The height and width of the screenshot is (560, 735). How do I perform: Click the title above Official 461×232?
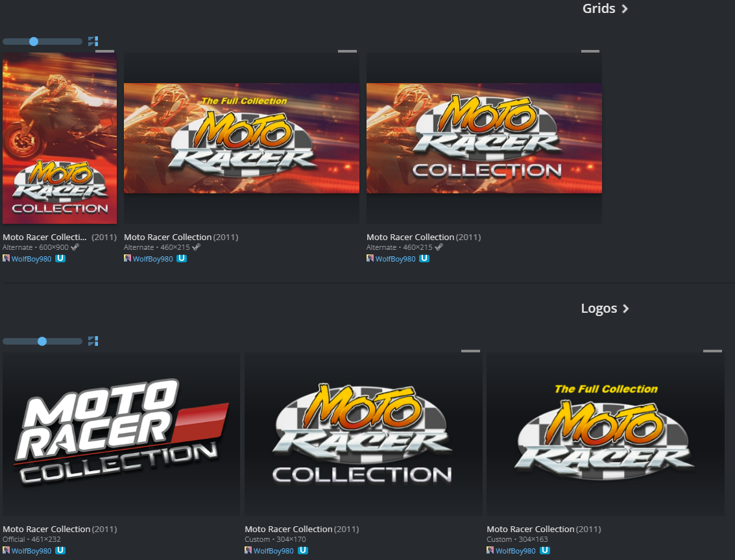[60, 529]
